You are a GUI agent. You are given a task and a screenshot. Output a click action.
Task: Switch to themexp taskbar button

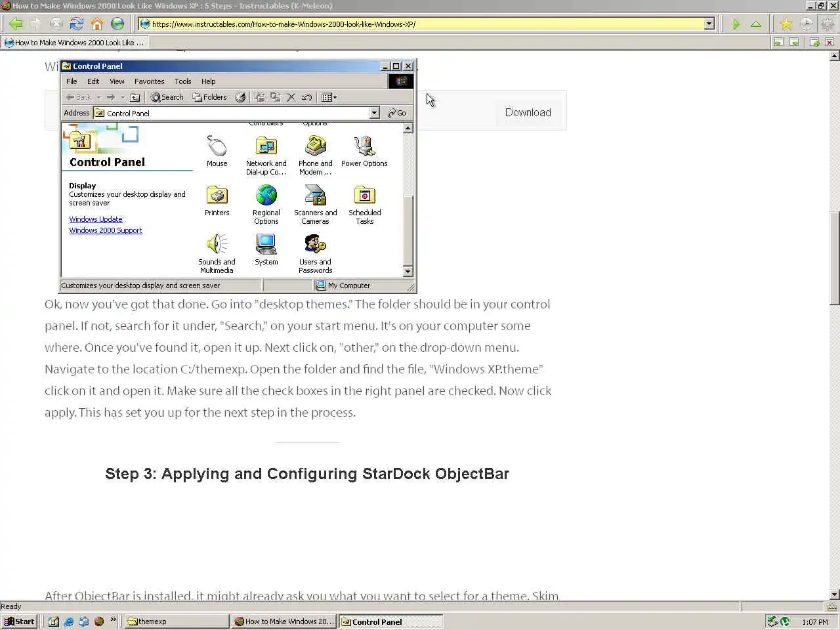pyautogui.click(x=177, y=621)
